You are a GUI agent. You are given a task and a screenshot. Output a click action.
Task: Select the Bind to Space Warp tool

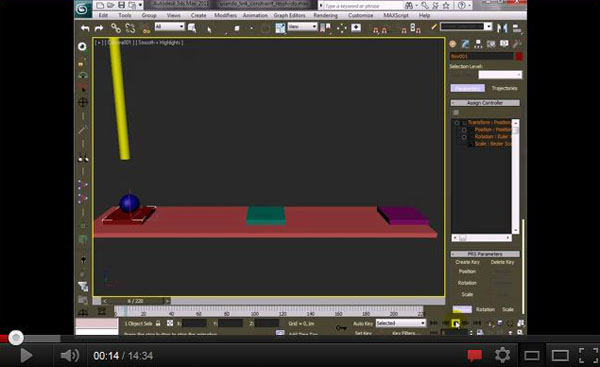[146, 28]
